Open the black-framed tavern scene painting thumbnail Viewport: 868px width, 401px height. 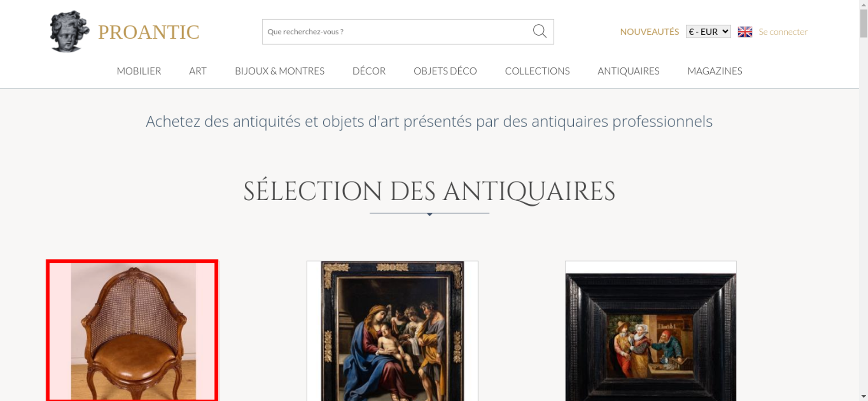[x=651, y=331]
